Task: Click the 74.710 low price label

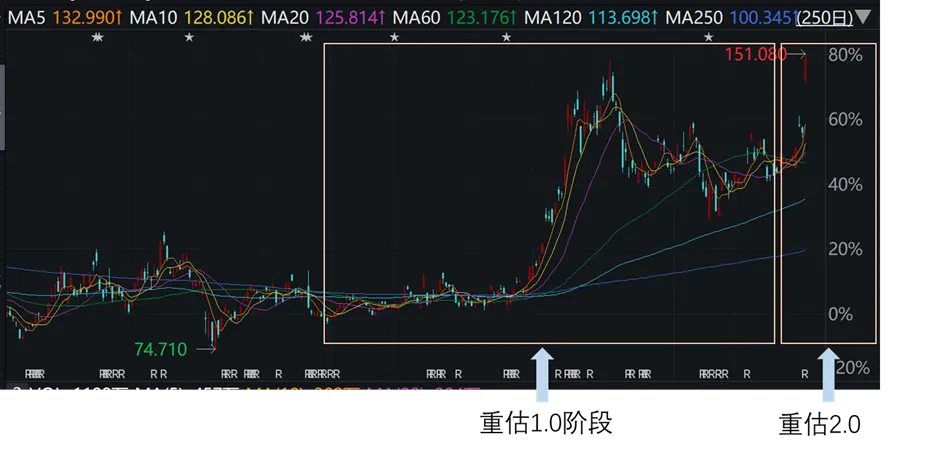Action: click(x=161, y=349)
